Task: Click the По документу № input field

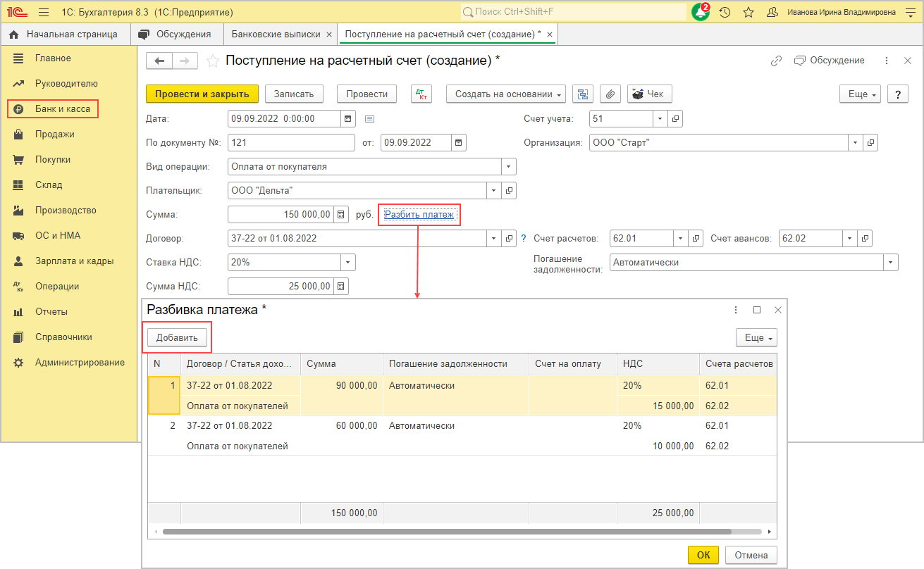Action: click(x=291, y=143)
